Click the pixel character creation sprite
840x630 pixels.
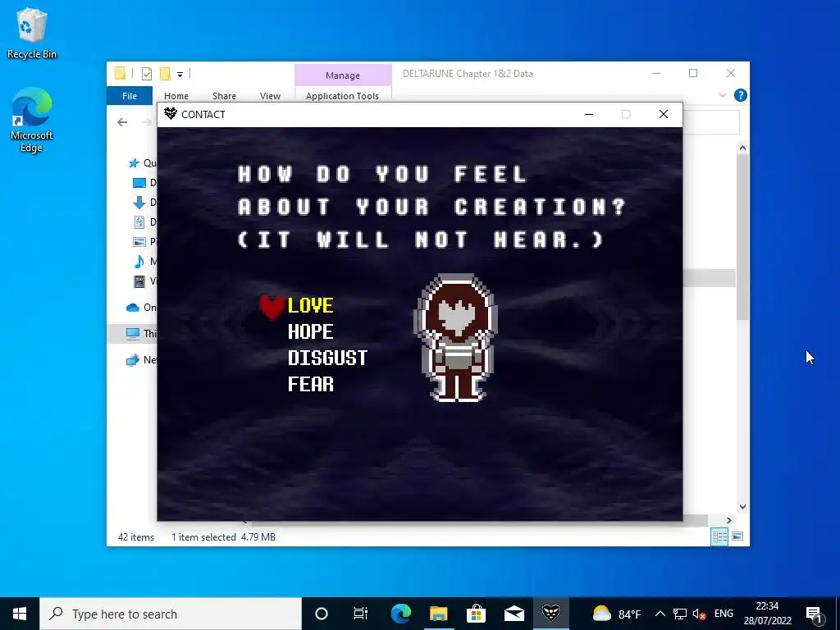[x=456, y=337]
